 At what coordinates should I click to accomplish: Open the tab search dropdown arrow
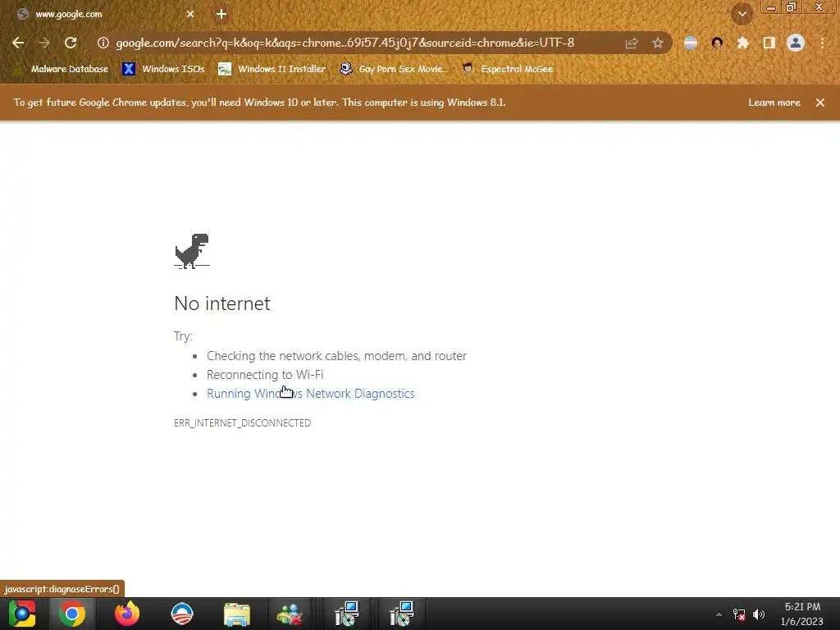(742, 14)
